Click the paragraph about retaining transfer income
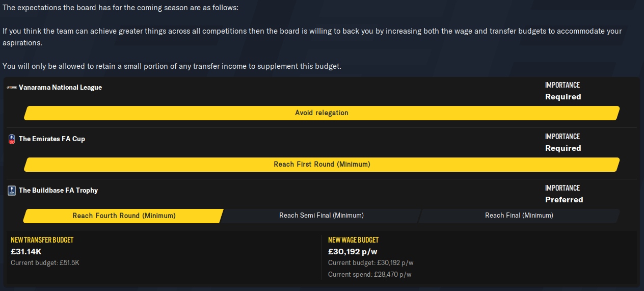The image size is (644, 291). click(172, 67)
